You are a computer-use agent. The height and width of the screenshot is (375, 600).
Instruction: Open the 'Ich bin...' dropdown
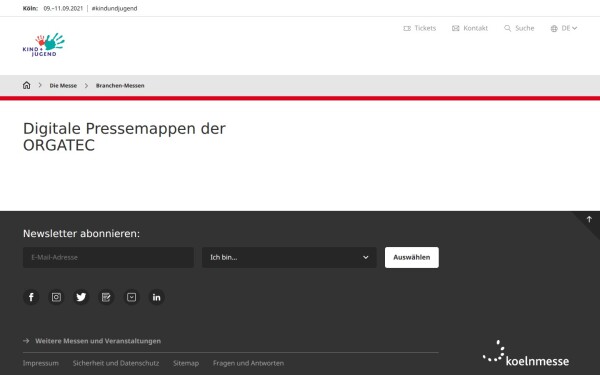(289, 258)
